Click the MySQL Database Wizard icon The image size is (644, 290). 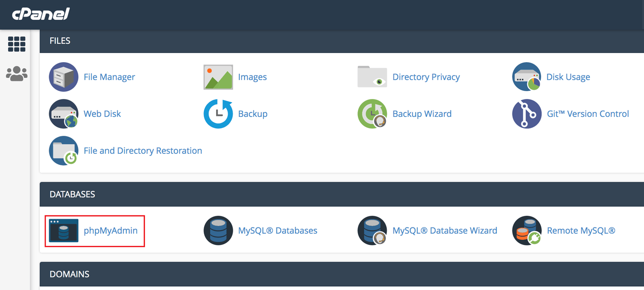coord(372,231)
